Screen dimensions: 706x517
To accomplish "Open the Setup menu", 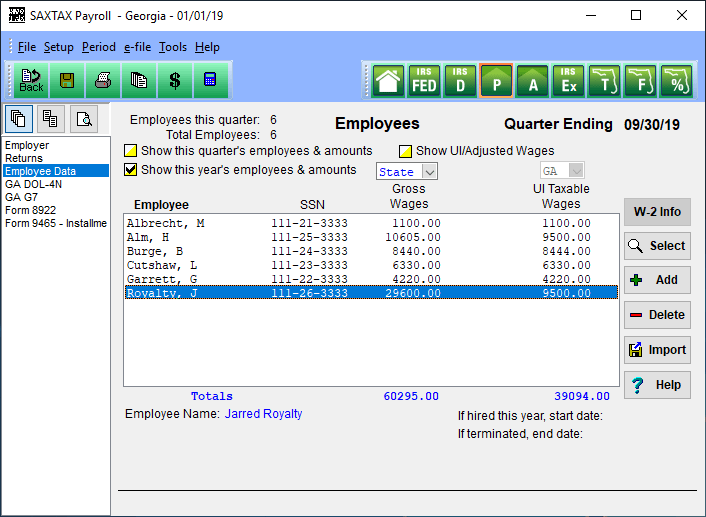I will coord(59,47).
